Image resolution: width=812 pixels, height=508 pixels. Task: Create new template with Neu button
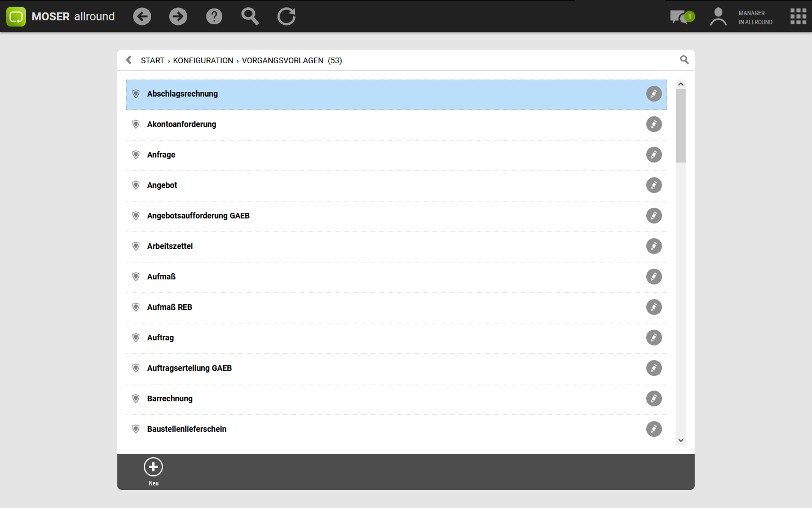click(x=153, y=471)
